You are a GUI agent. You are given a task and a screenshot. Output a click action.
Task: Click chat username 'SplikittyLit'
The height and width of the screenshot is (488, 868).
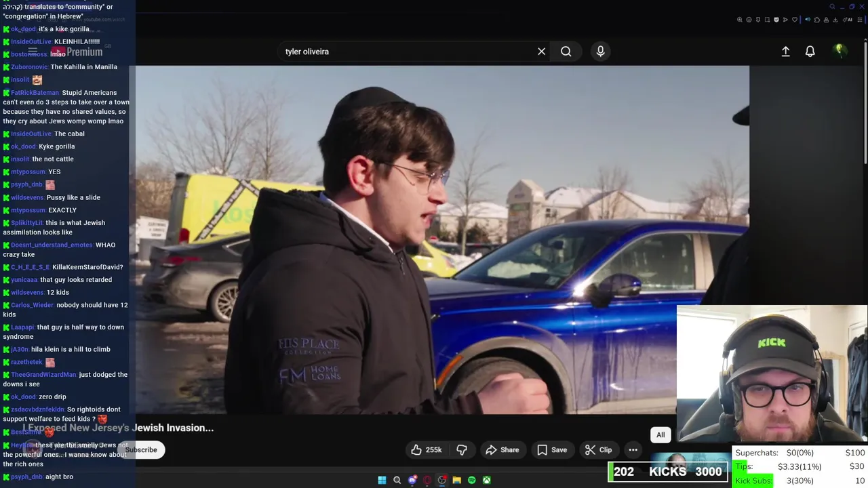pos(27,223)
